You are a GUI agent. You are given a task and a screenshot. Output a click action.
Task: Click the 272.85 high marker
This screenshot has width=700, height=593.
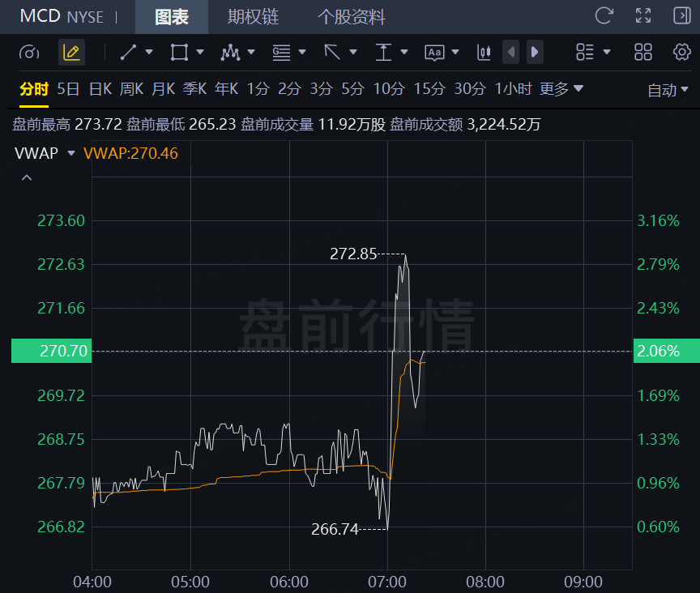[x=353, y=254]
